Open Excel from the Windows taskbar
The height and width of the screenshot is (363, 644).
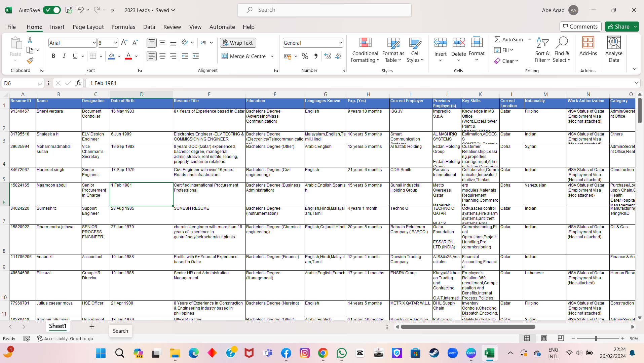(x=489, y=353)
